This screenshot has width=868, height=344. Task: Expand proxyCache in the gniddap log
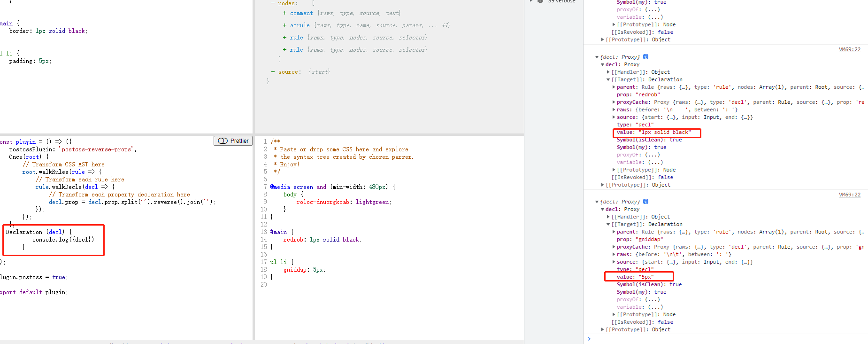pos(614,247)
